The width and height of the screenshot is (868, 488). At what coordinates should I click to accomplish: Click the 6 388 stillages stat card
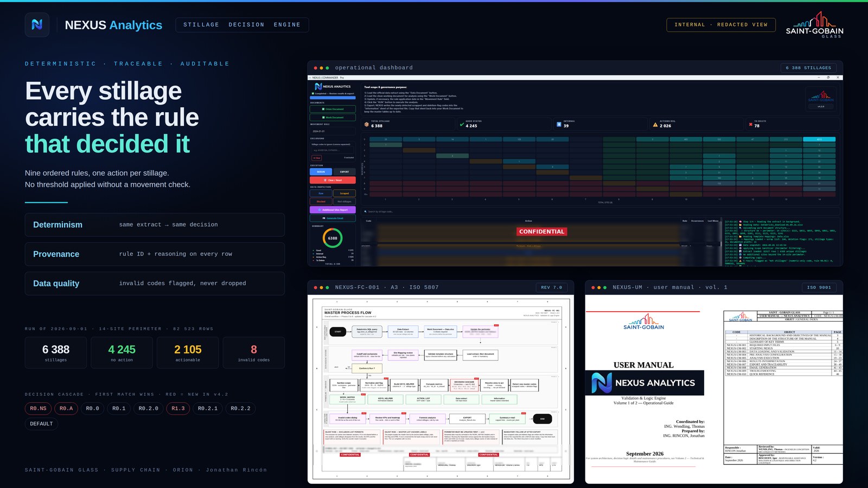coord(56,352)
